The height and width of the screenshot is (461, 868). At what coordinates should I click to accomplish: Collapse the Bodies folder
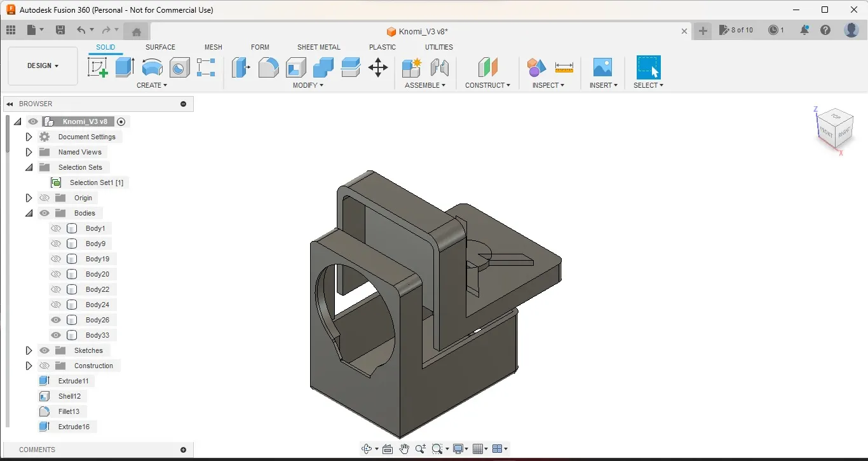tap(29, 213)
